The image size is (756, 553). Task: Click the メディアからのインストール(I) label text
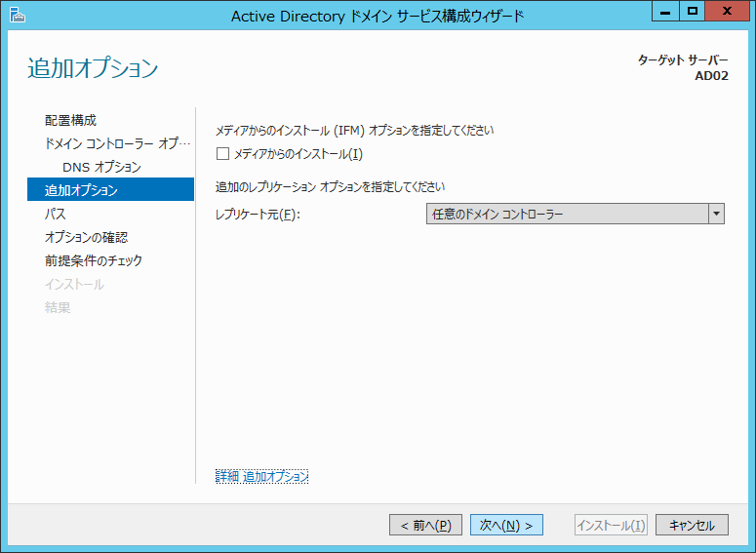[298, 154]
